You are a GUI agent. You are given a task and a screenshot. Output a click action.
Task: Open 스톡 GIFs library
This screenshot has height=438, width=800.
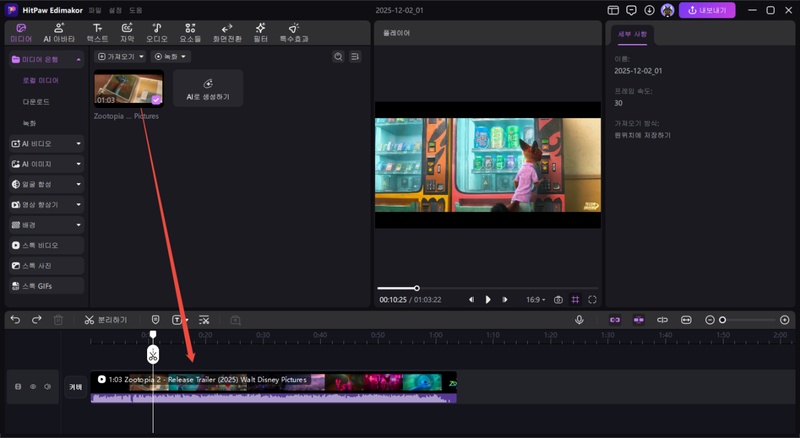pyautogui.click(x=46, y=286)
